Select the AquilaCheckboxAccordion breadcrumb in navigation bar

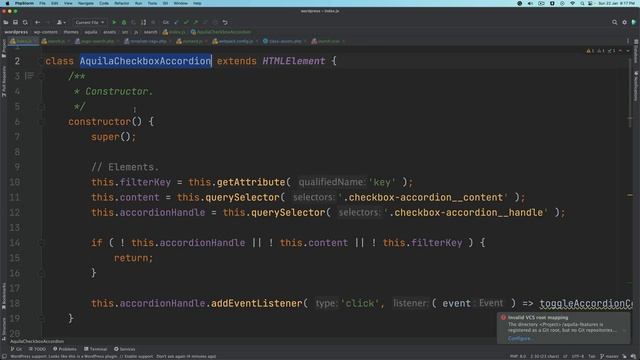click(x=221, y=32)
